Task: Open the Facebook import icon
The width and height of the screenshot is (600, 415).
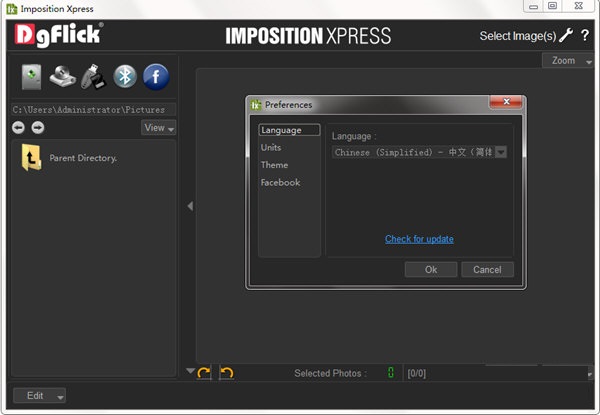Action: click(x=156, y=77)
